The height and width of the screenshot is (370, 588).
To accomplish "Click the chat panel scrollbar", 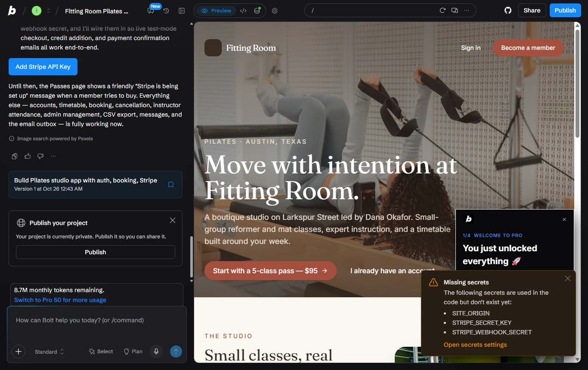I will pyautogui.click(x=192, y=257).
